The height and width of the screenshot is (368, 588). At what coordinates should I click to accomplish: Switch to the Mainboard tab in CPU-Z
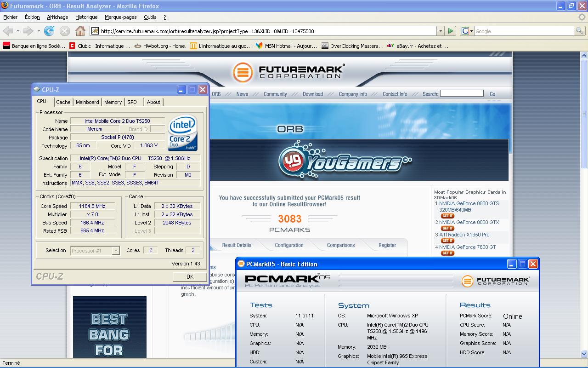click(x=87, y=102)
